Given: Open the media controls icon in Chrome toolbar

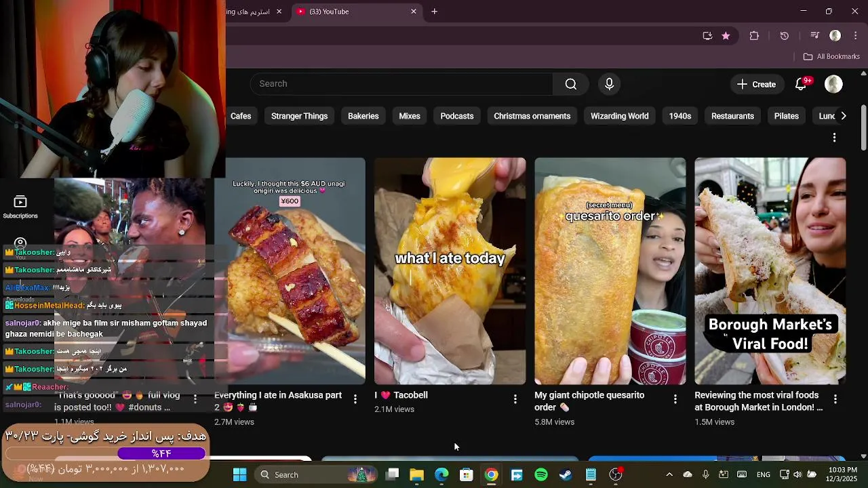Looking at the screenshot, I should click(x=815, y=36).
